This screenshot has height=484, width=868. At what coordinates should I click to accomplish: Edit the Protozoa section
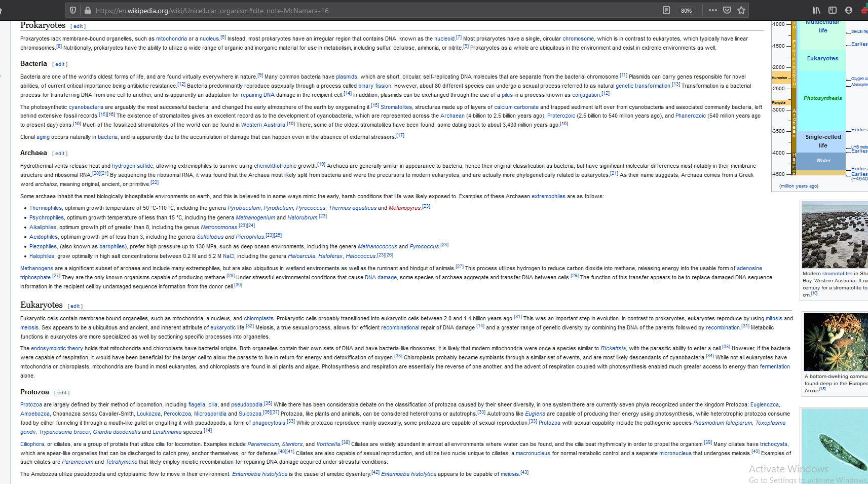tap(62, 393)
